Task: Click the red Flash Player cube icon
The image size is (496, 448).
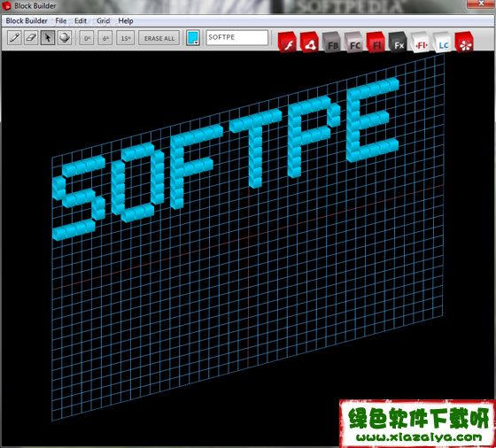Action: [287, 42]
